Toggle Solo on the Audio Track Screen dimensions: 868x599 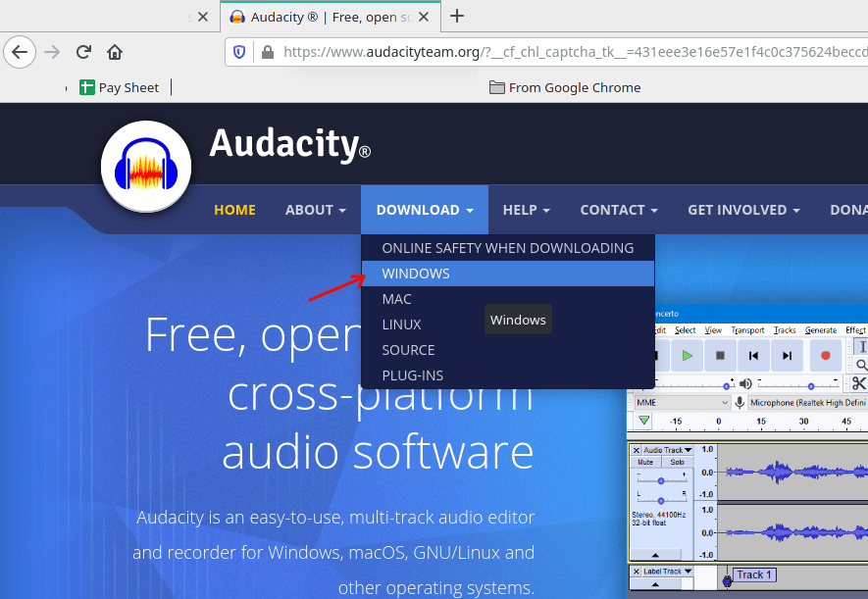(x=677, y=462)
